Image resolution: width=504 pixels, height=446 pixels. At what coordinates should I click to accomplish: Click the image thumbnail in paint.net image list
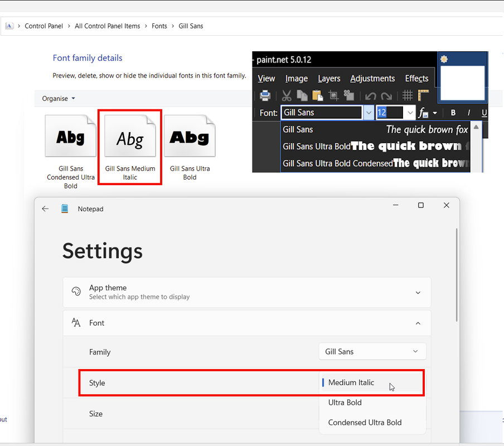(462, 83)
